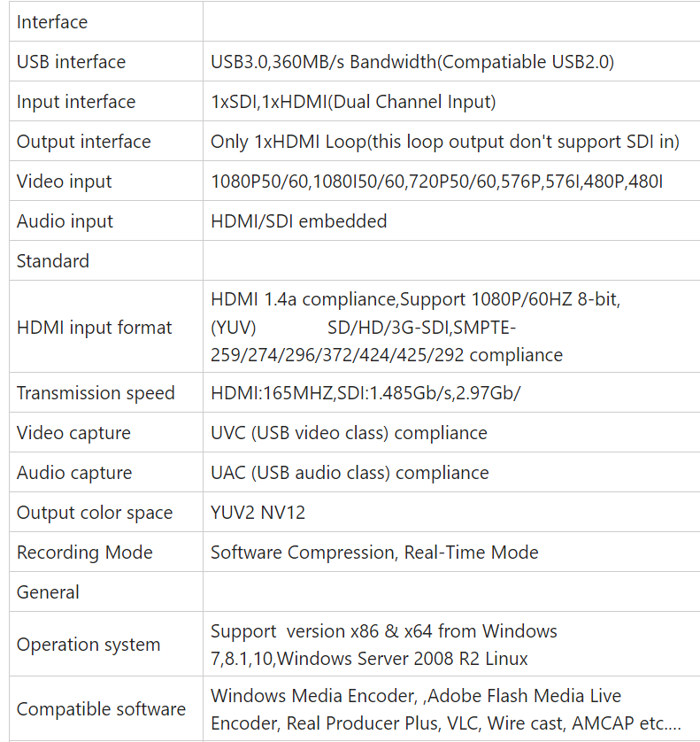The width and height of the screenshot is (700, 742).
Task: Click the "Interface" section header cell
Action: tap(52, 22)
